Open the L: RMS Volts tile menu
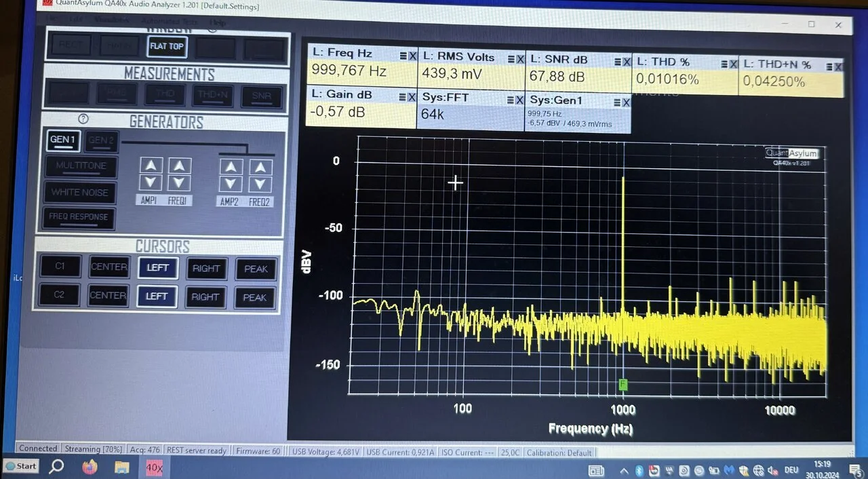The image size is (868, 479). pyautogui.click(x=510, y=59)
